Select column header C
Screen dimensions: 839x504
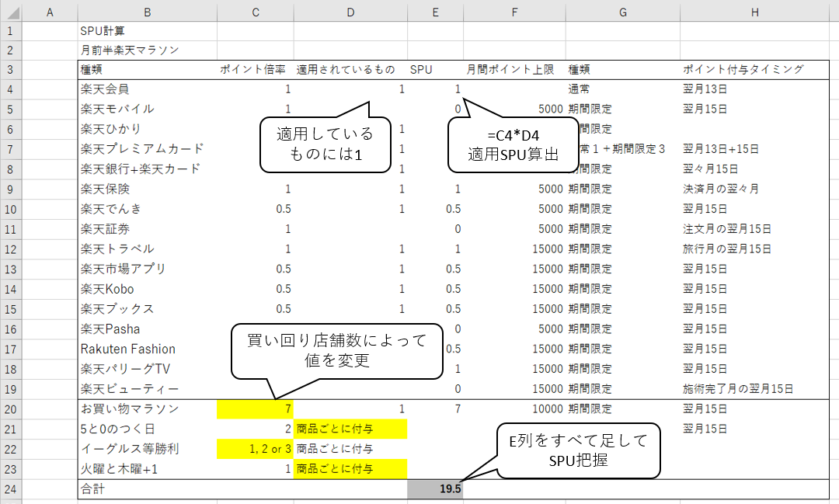coord(256,12)
